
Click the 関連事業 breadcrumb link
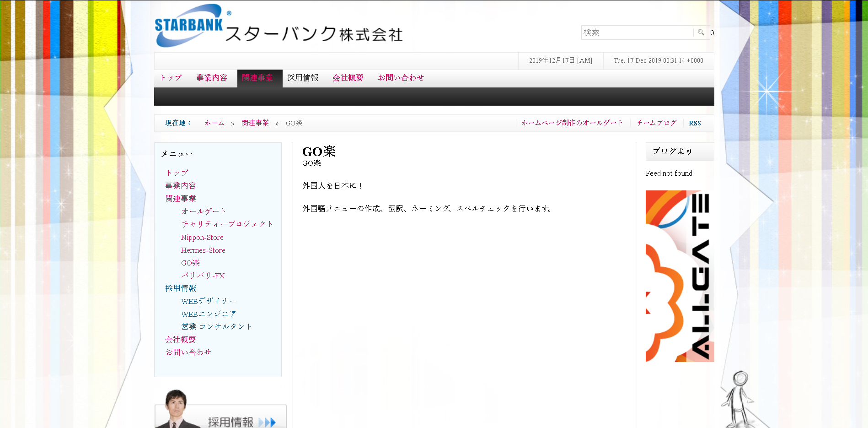point(255,123)
